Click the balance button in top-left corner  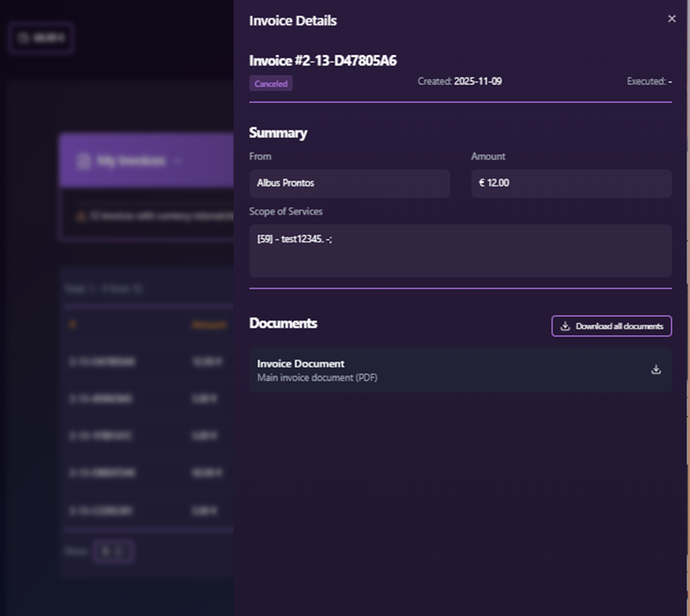click(x=41, y=38)
